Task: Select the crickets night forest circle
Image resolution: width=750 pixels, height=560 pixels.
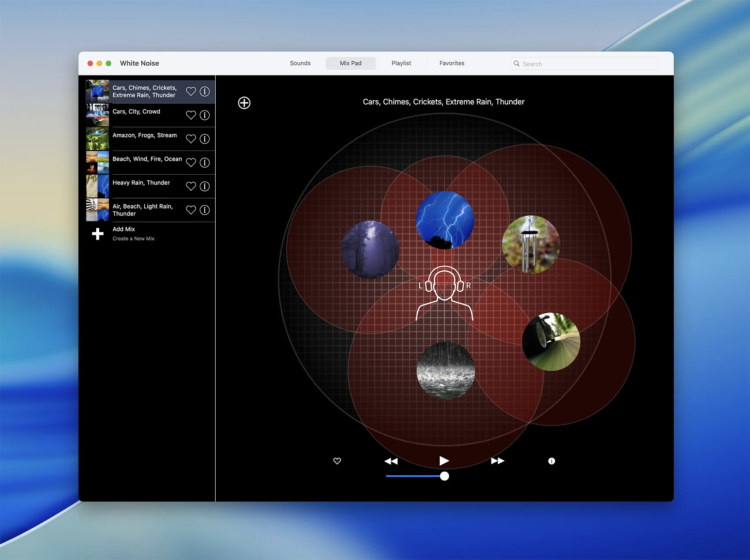Action: pos(370,249)
